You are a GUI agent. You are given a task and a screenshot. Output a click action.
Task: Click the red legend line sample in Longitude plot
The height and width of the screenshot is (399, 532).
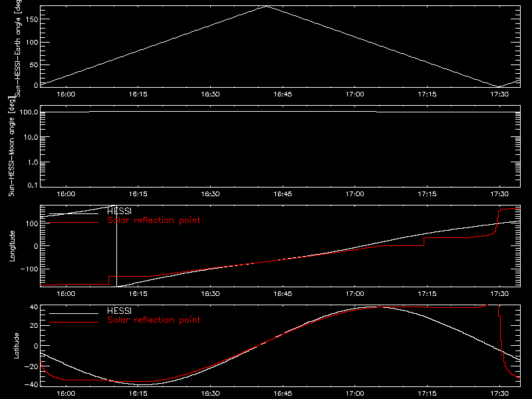(74, 223)
